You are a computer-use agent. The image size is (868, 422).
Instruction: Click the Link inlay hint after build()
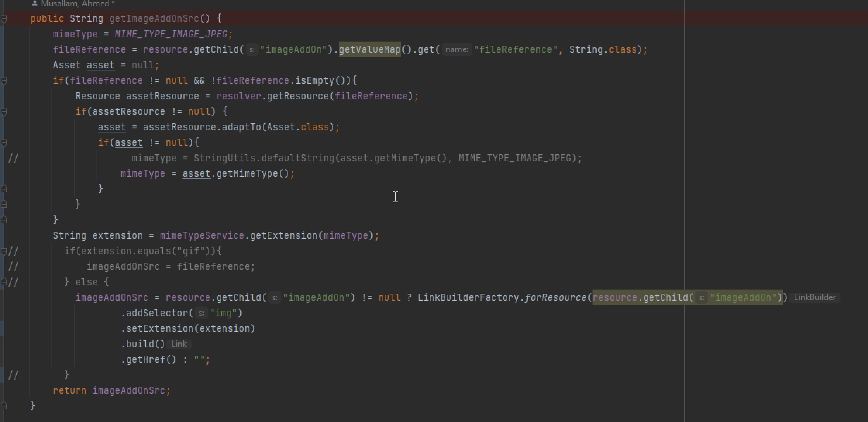tap(179, 344)
